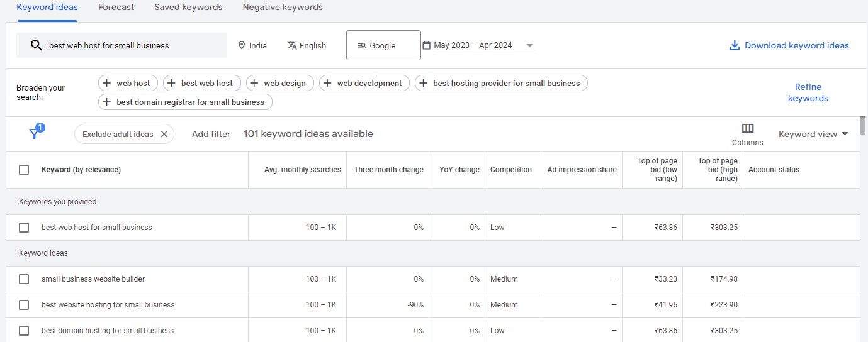Sort by Avg. monthly searches column

303,170
